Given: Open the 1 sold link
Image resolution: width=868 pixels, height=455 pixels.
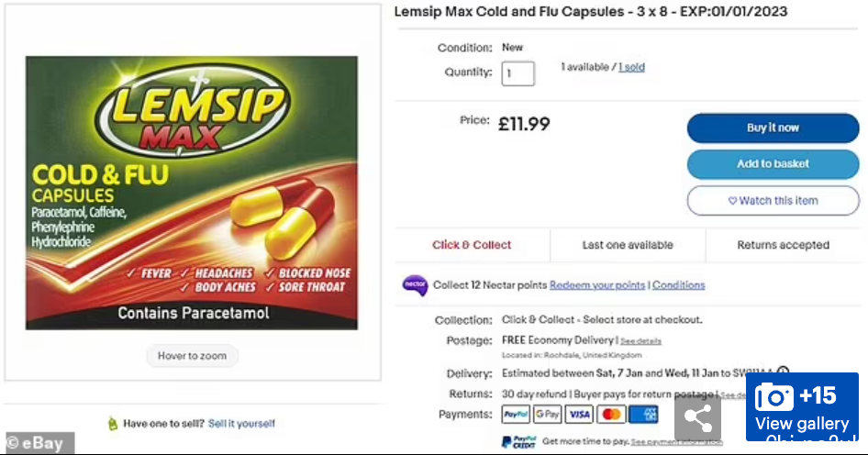Looking at the screenshot, I should (631, 67).
